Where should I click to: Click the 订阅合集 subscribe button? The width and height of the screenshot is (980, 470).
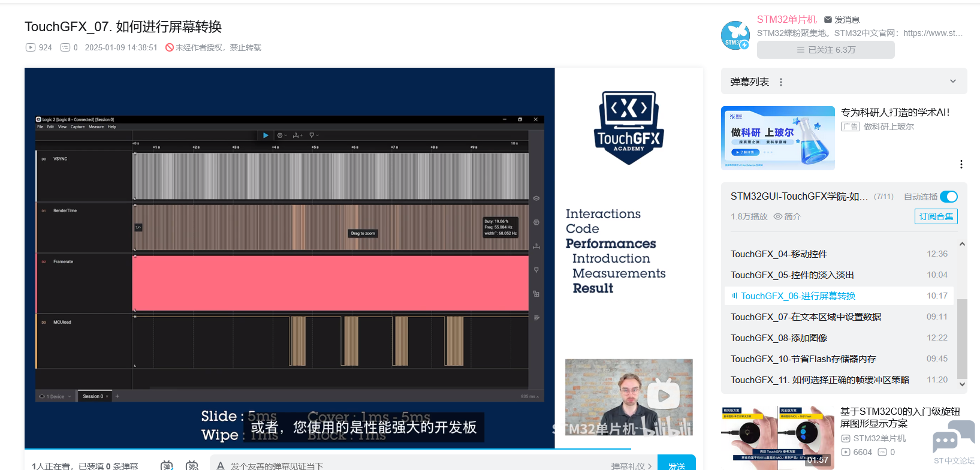click(x=936, y=216)
